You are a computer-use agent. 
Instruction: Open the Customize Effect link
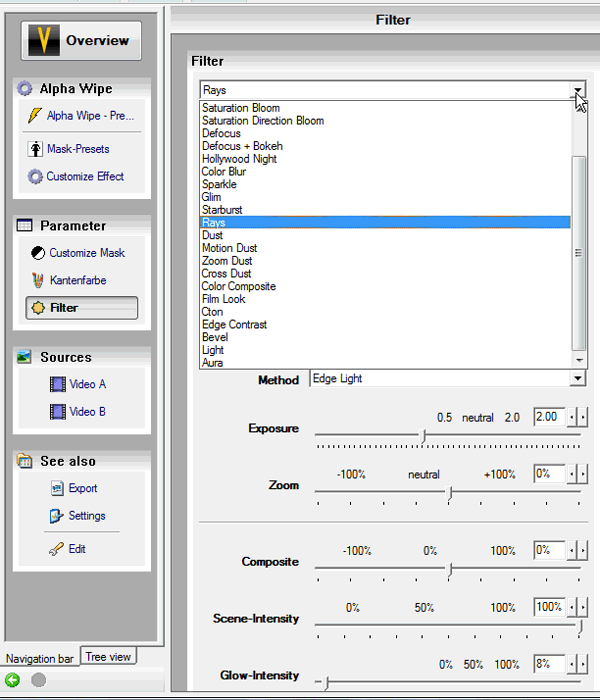coord(85,177)
